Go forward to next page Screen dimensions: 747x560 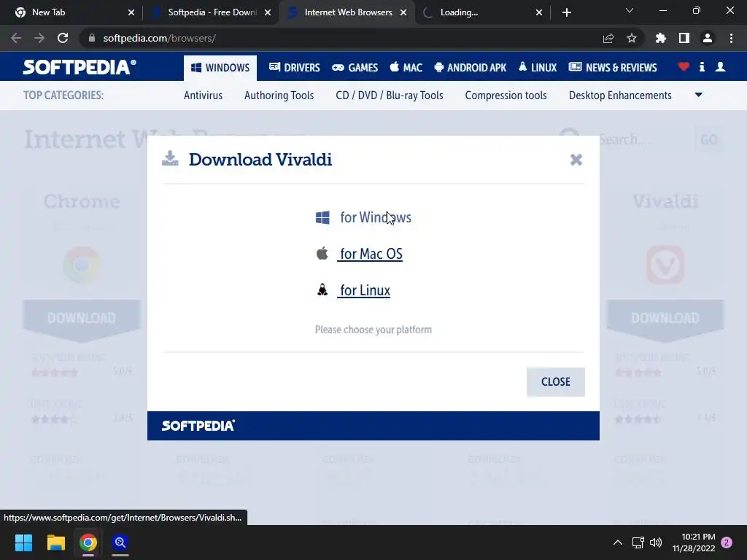39,38
